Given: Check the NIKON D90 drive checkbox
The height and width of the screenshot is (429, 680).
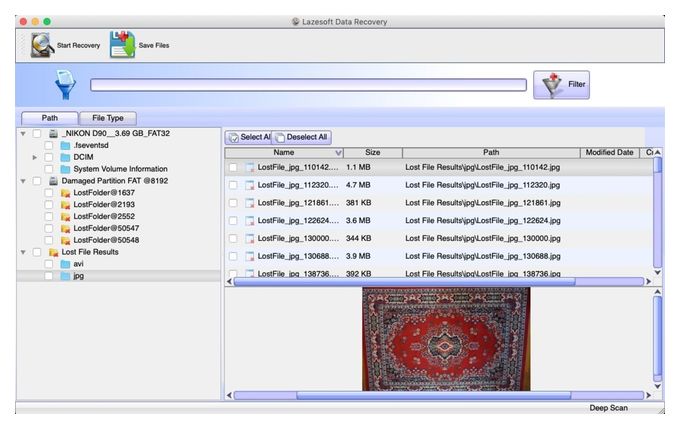Looking at the screenshot, I should click(37, 134).
